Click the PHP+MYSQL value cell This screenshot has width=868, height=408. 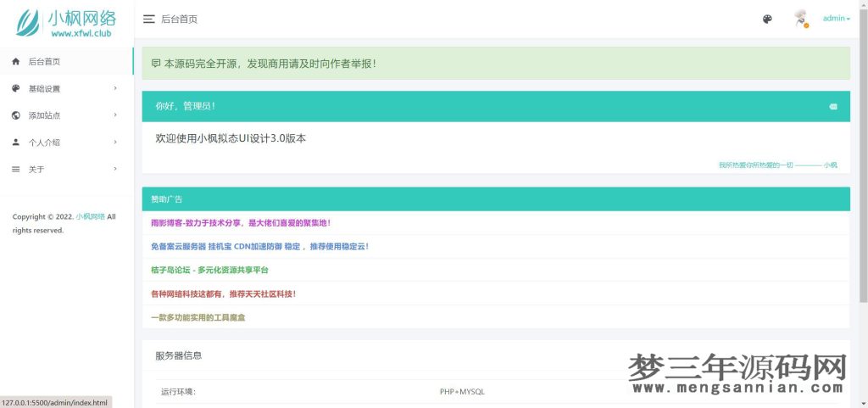tap(462, 392)
